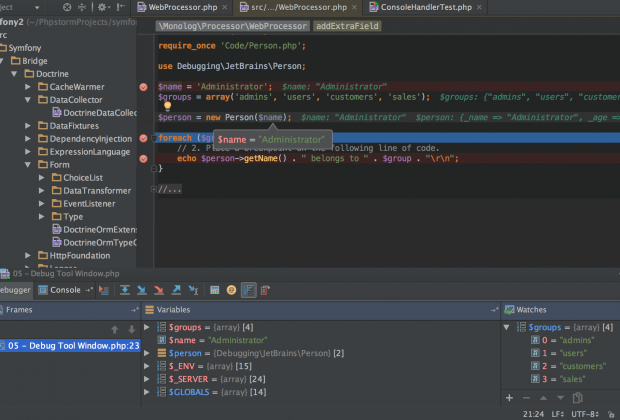This screenshot has width=620, height=420.
Task: Select $name variable row in Variables
Action: [321, 340]
